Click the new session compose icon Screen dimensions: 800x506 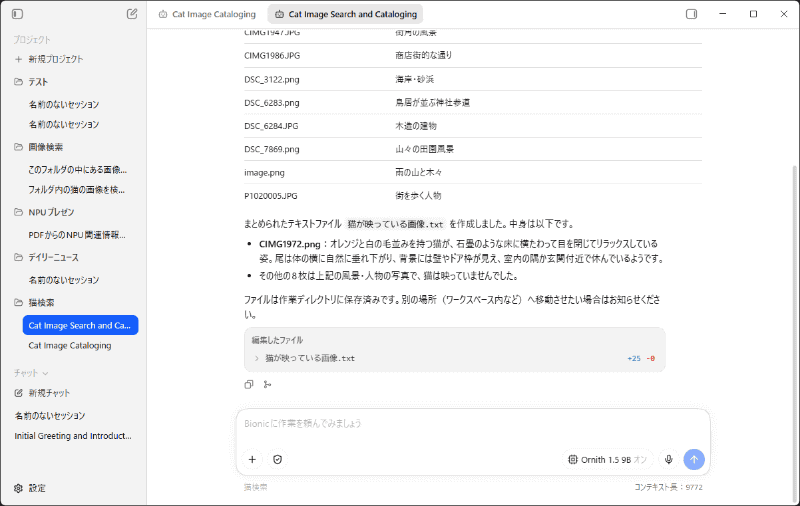click(132, 14)
